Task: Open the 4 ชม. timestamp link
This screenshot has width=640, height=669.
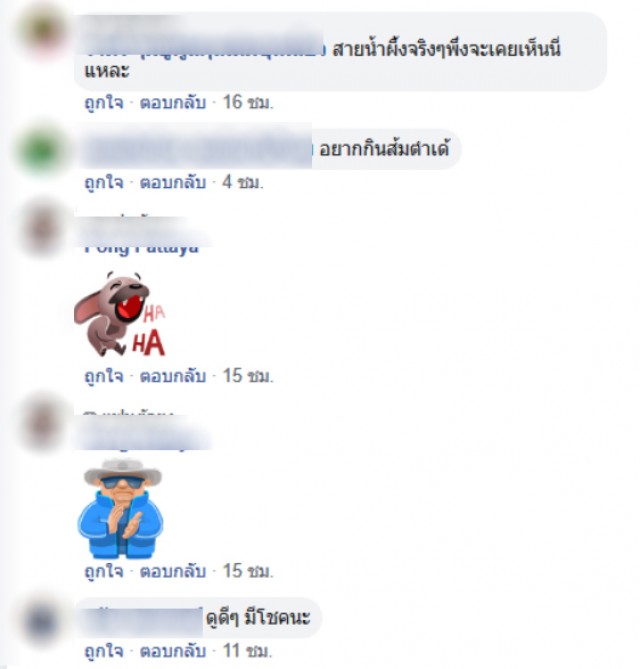Action: [x=242, y=183]
